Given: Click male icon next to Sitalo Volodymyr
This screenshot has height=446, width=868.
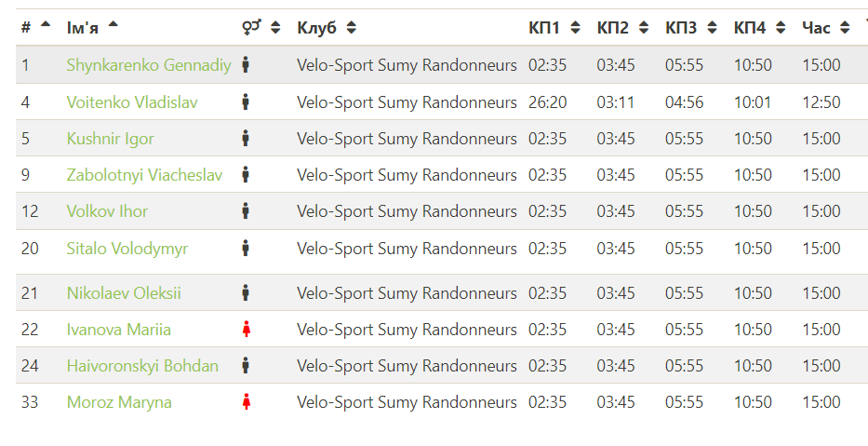Looking at the screenshot, I should coord(246,249).
